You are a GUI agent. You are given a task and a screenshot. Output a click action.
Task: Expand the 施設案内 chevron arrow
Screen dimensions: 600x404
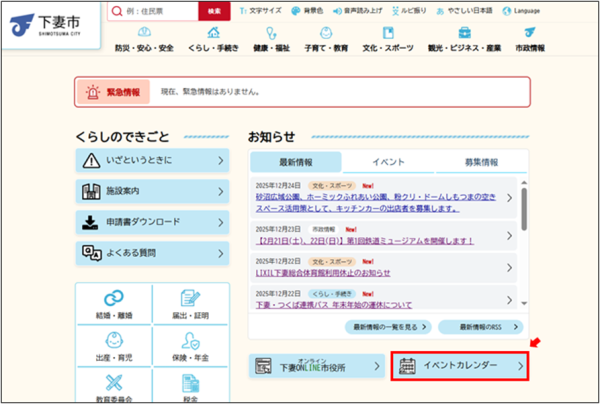[x=219, y=191]
